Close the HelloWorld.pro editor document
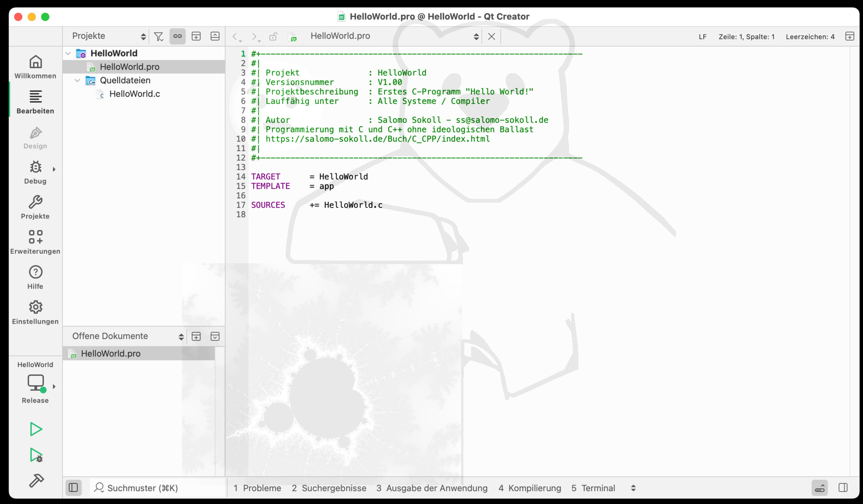Image resolution: width=863 pixels, height=504 pixels. click(491, 36)
